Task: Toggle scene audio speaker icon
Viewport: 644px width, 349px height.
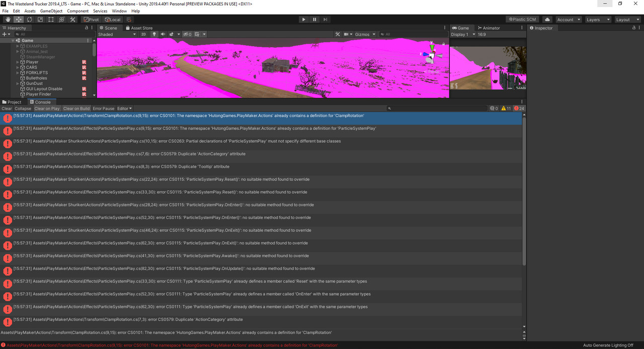Action: [x=163, y=34]
